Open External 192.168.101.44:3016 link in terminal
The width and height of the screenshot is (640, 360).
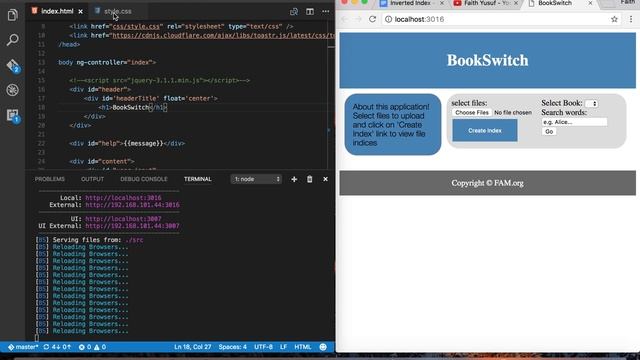pos(132,205)
